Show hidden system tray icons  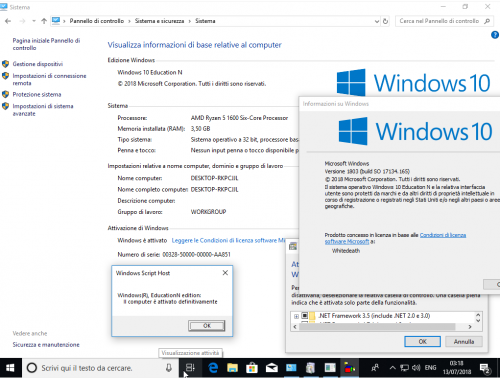pyautogui.click(x=393, y=368)
